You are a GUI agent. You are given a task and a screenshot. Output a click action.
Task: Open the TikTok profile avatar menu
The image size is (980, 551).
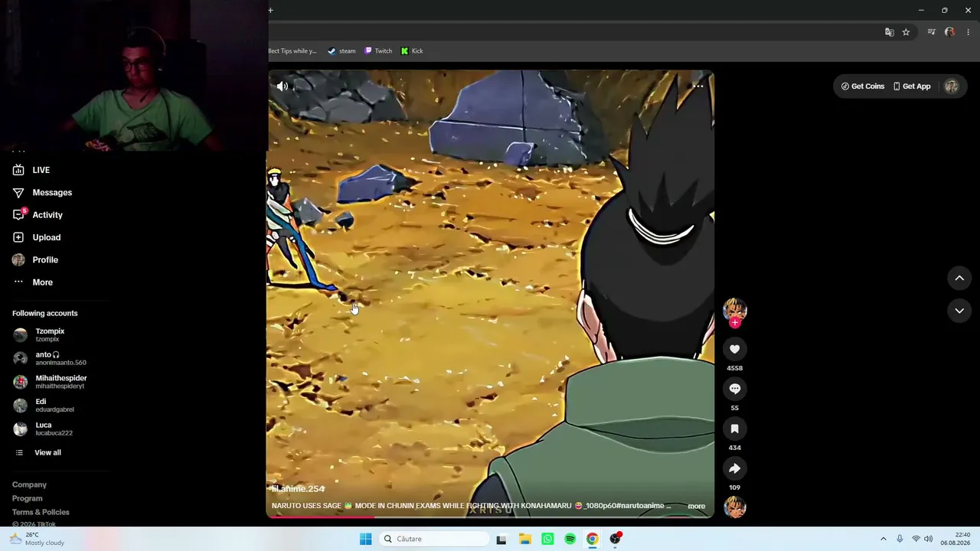(x=952, y=86)
